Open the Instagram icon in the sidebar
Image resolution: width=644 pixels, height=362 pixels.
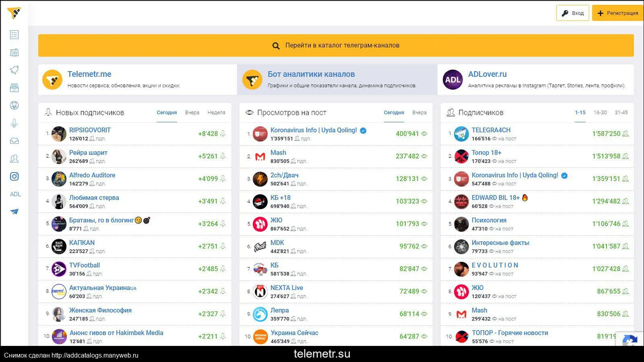[x=14, y=176]
